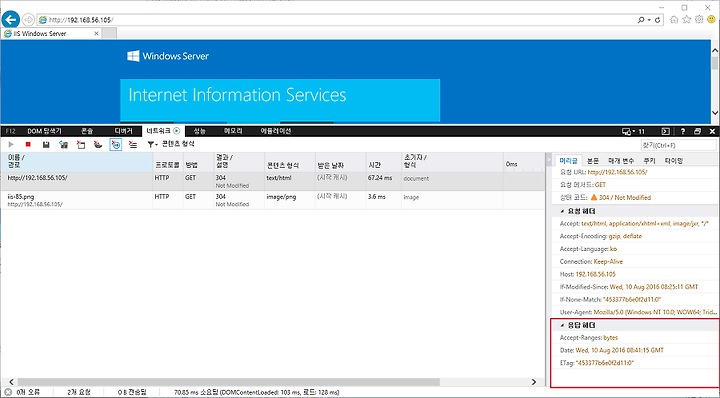Click the address bar dropdown arrow

pos(649,20)
